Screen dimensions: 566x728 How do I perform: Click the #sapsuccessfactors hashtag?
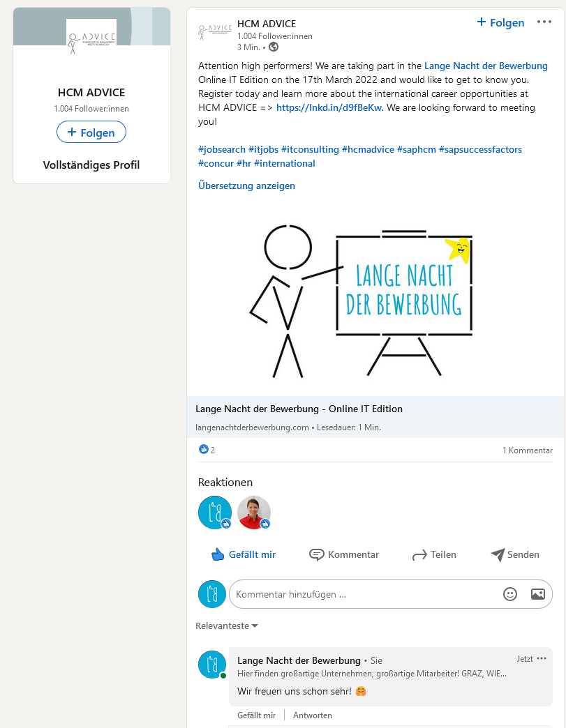pos(480,149)
